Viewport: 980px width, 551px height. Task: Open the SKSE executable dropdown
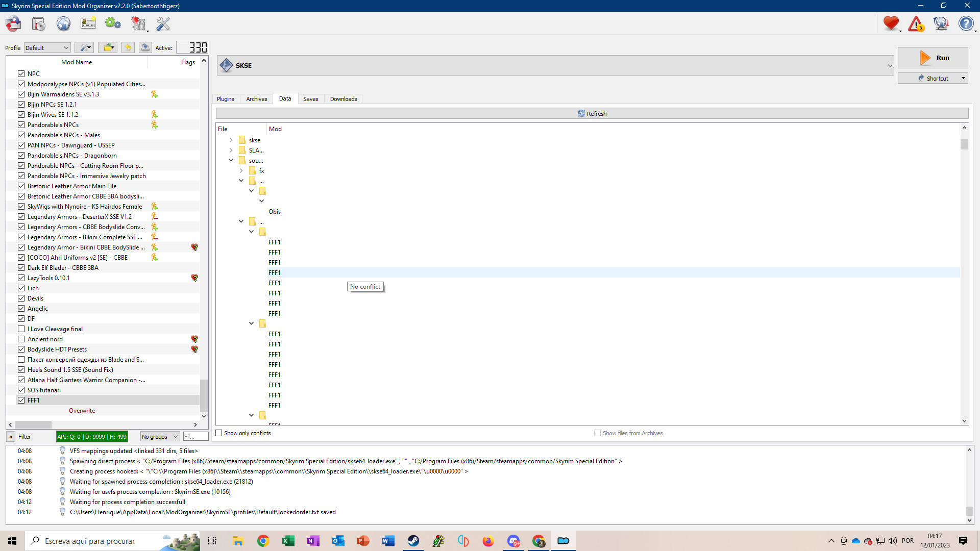click(x=555, y=65)
